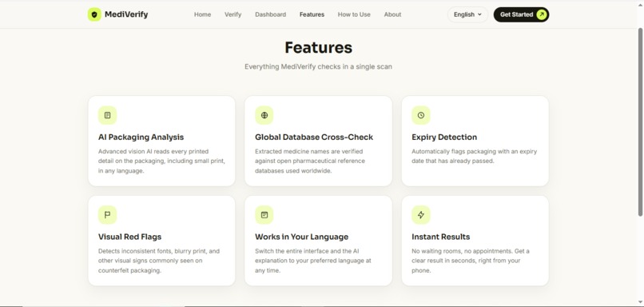Open the About nav item
This screenshot has width=644, height=307.
tap(392, 14)
